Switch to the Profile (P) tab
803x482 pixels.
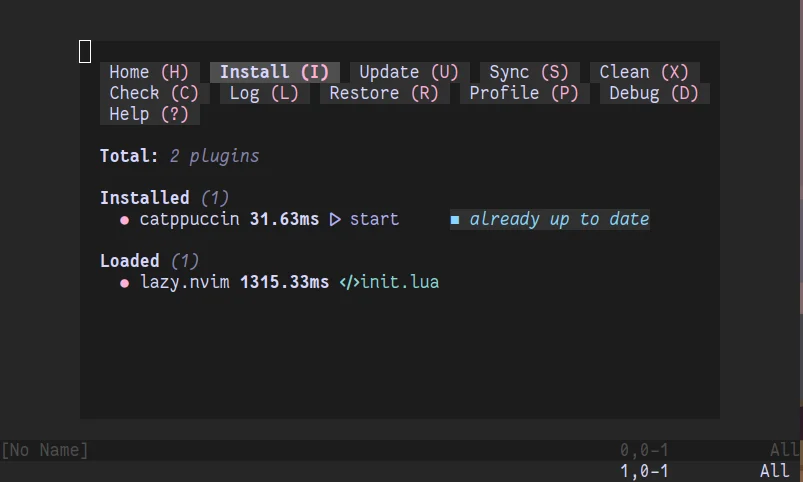pos(524,93)
